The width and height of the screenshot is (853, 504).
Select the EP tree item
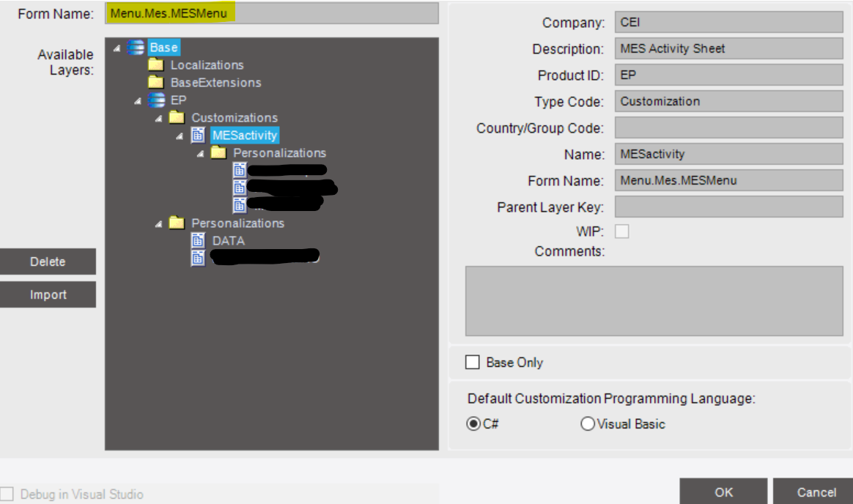[x=178, y=100]
